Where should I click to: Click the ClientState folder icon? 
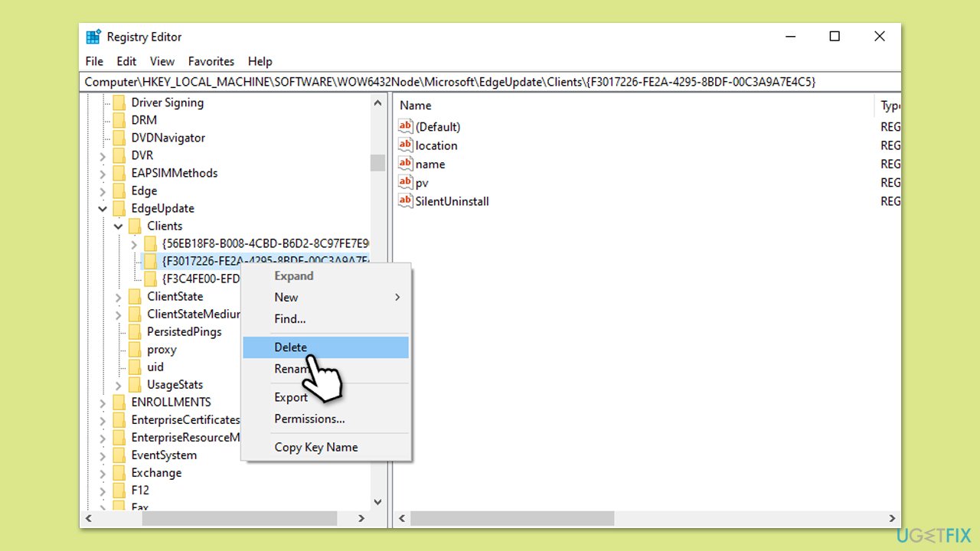click(x=135, y=296)
